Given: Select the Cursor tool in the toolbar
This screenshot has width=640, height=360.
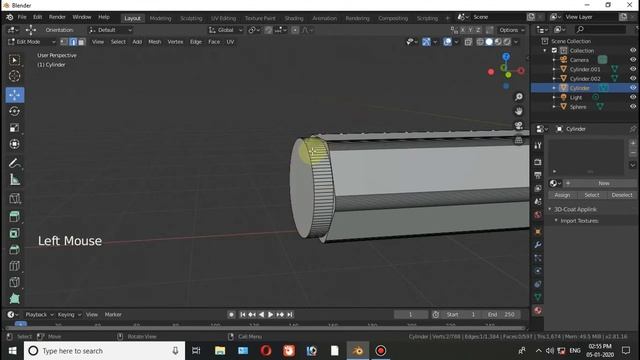Looking at the screenshot, I should click(14, 76).
